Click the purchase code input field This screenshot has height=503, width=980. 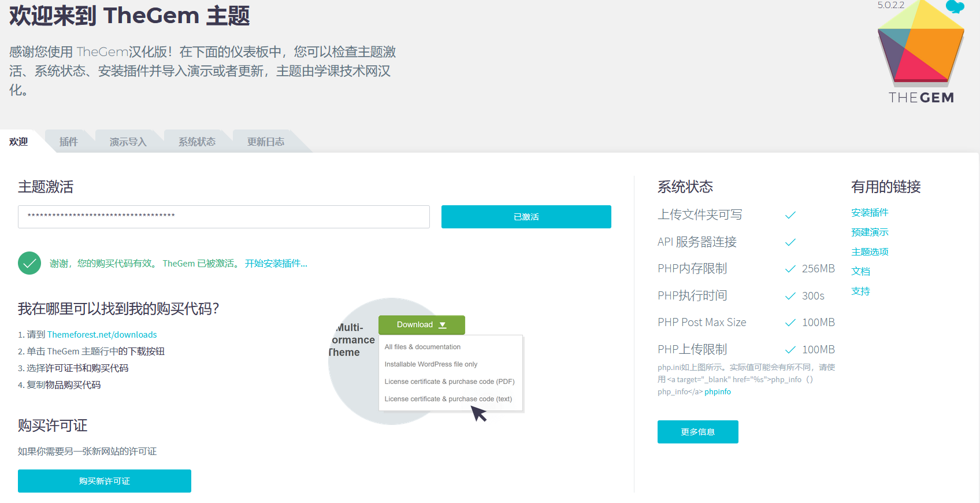click(224, 217)
